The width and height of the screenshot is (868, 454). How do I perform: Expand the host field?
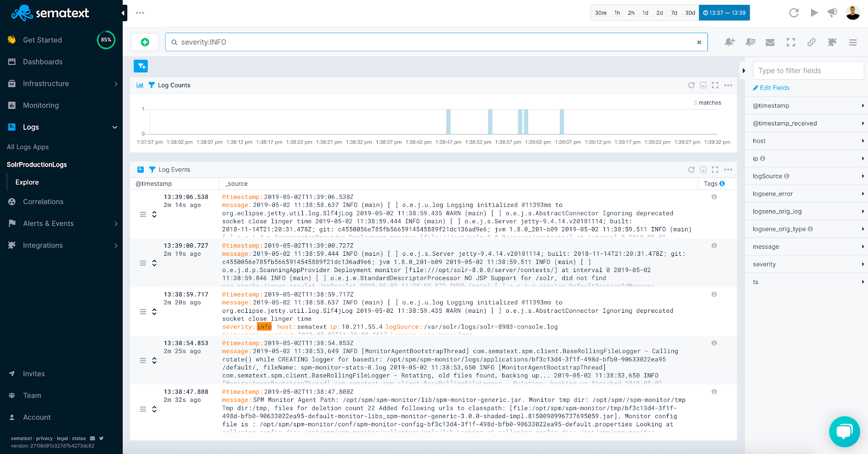coord(863,141)
